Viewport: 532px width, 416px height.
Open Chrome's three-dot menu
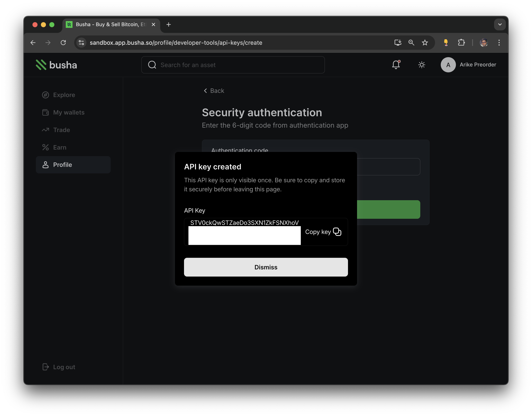pos(499,42)
